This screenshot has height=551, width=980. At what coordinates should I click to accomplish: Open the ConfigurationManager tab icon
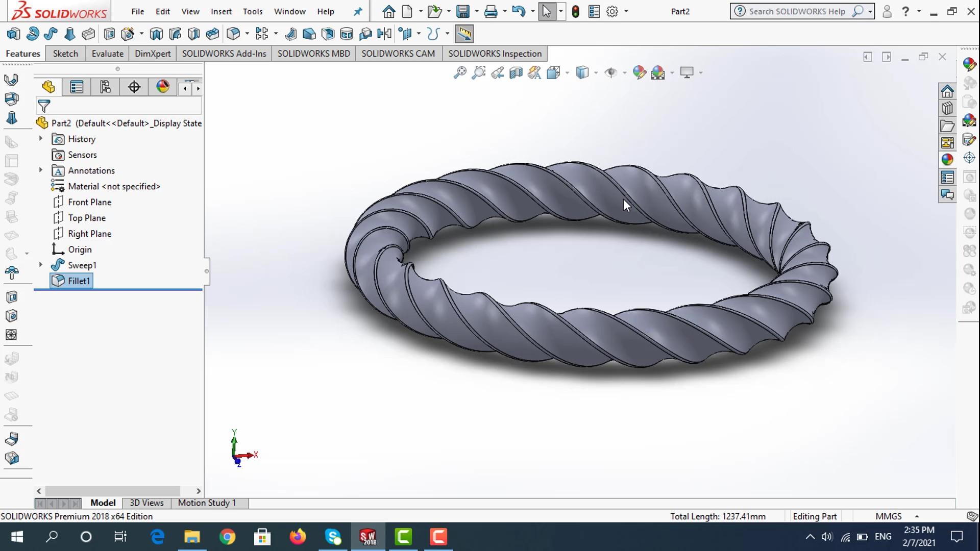click(x=105, y=87)
